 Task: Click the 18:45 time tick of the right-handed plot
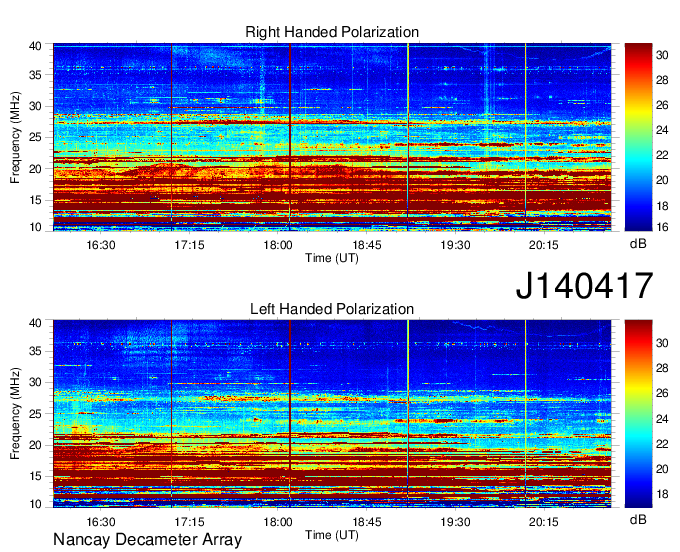pos(366,245)
